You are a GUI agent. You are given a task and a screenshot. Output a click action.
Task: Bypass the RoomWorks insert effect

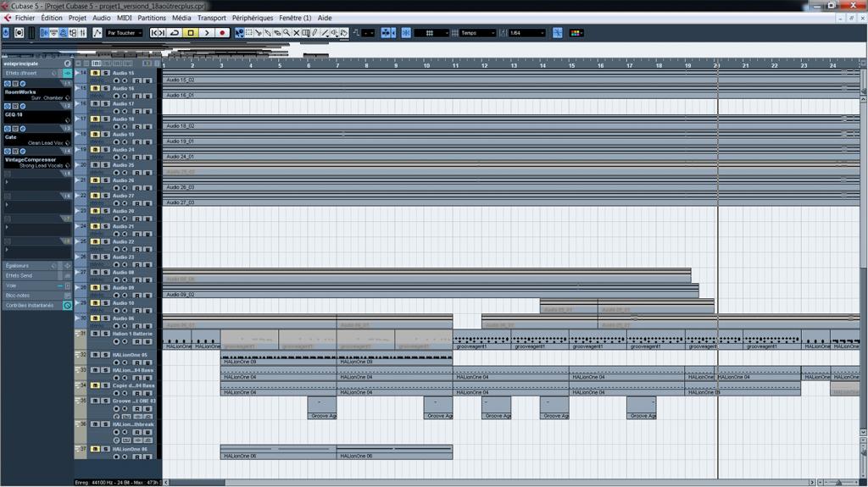7,84
